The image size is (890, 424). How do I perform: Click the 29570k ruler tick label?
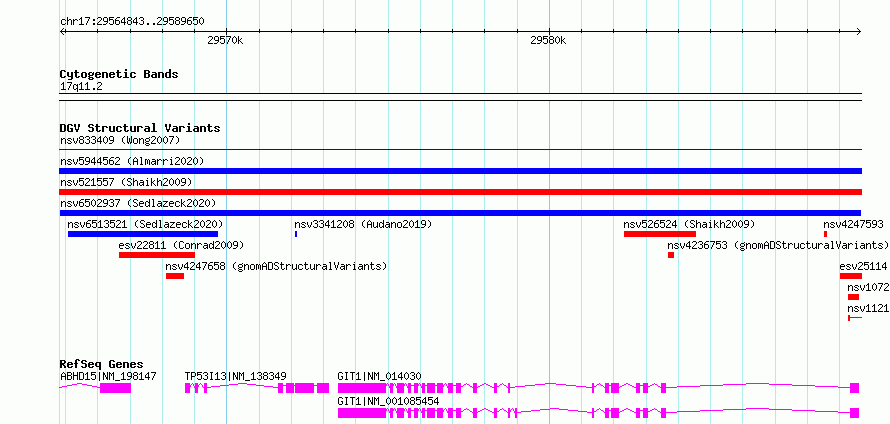click(x=225, y=40)
